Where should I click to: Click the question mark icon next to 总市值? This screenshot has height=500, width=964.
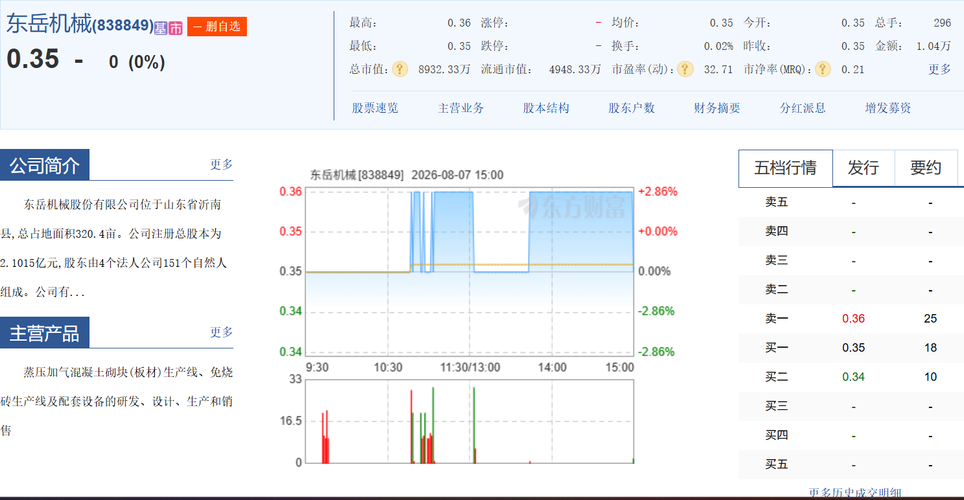click(400, 69)
